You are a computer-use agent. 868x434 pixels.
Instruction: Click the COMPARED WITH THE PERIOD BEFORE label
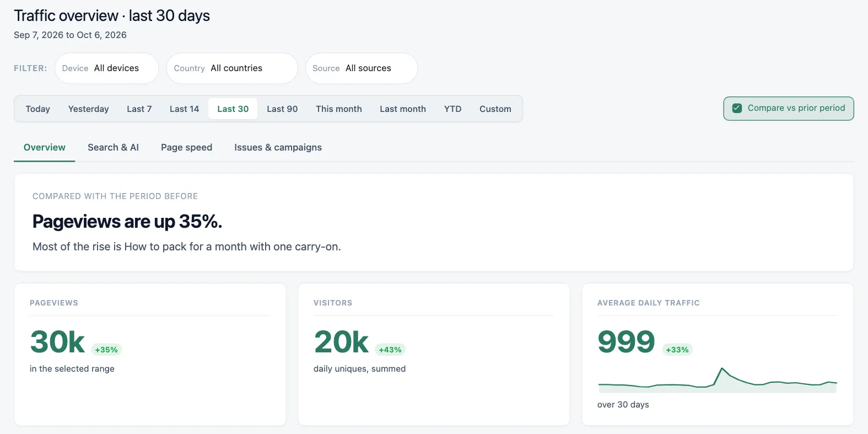coord(115,196)
